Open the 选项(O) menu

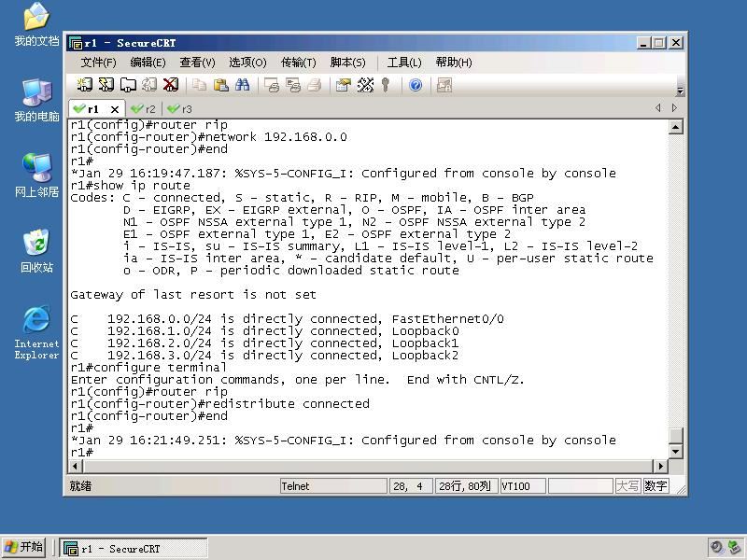247,63
